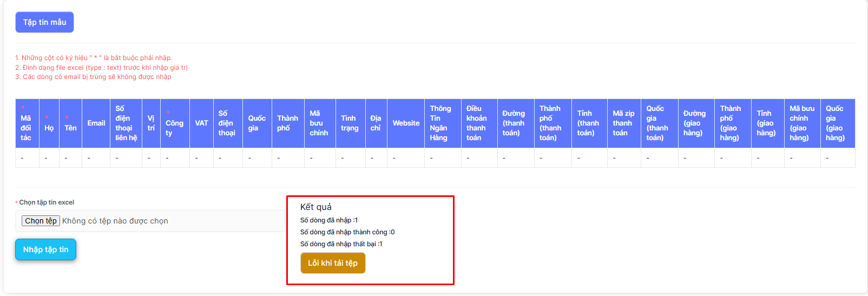The image size is (868, 296).
Task: Click the 'Điều khoản thanh toán' header
Action: click(477, 123)
